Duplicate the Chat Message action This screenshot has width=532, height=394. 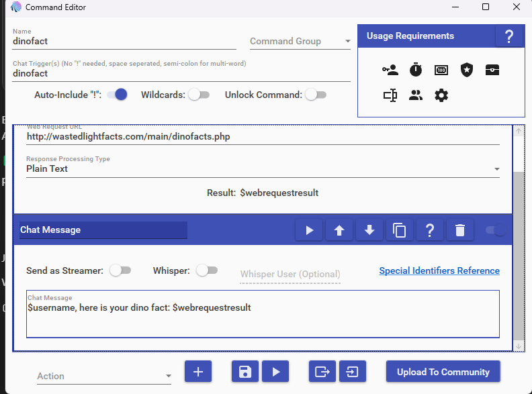tap(400, 230)
